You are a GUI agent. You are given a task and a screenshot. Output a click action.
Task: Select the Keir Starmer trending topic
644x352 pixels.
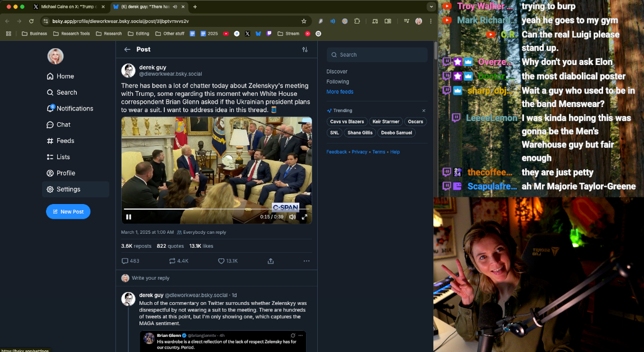pos(387,122)
